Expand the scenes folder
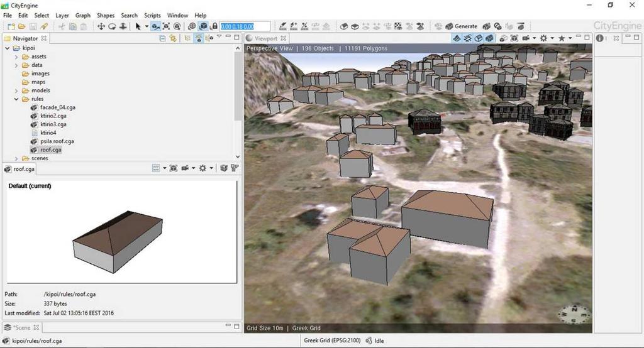644x348 pixels. 16,158
